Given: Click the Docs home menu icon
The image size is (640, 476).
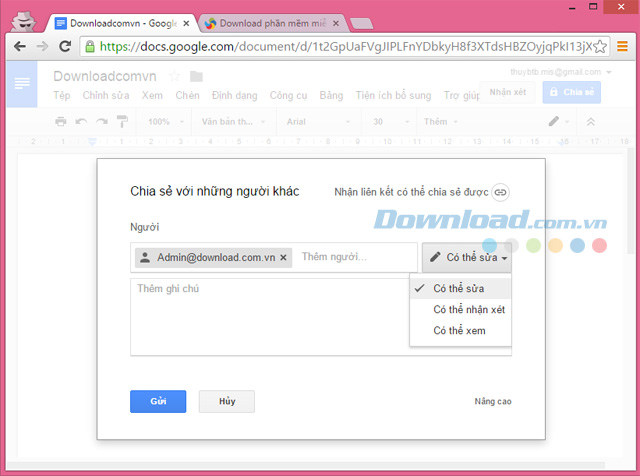Looking at the screenshot, I should [22, 84].
